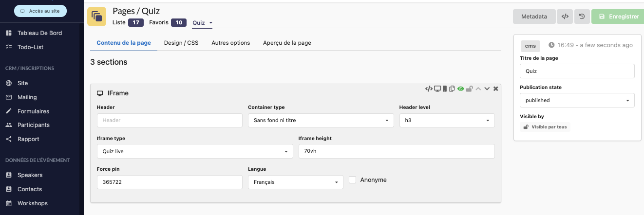Toggle IFrame section visibility with green eye
The image size is (644, 215).
coord(460,89)
